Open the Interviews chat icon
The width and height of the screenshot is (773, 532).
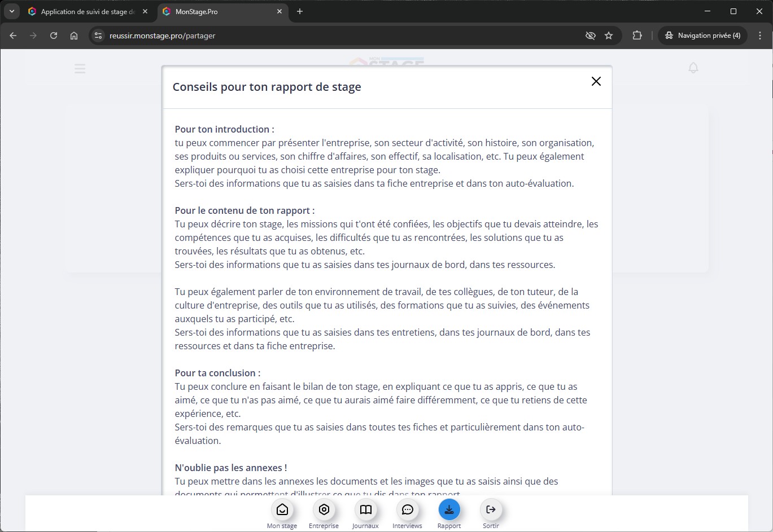(x=407, y=510)
